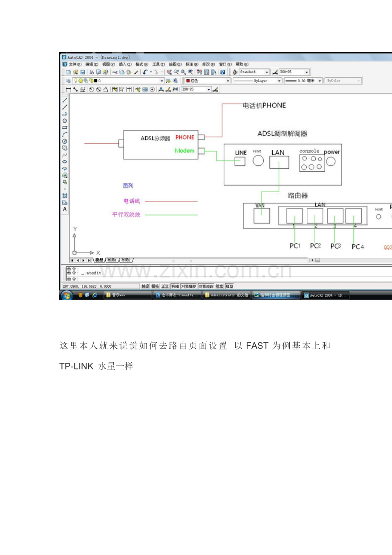The image size is (392, 555).
Task: Toggle 正交 ortho mode in status bar
Action: [x=165, y=286]
